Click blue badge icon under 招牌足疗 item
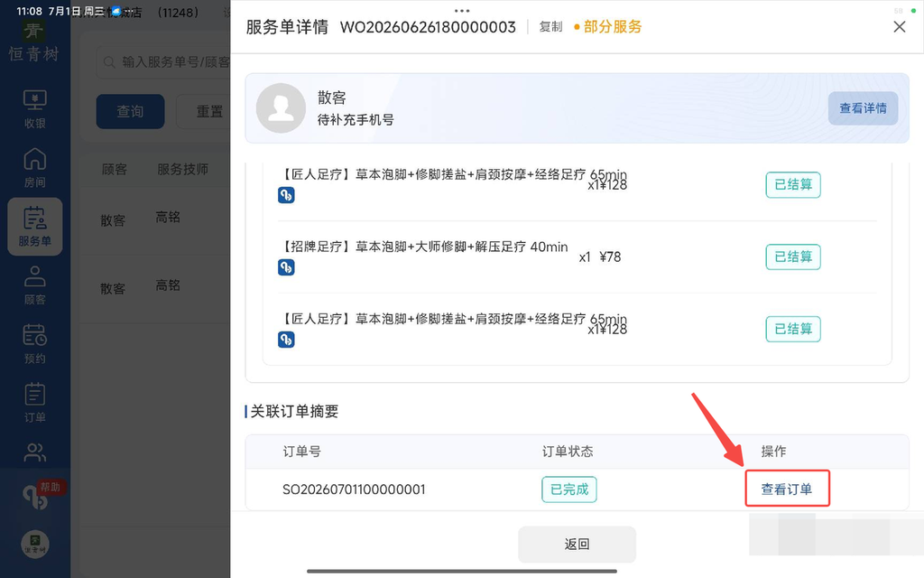The width and height of the screenshot is (924, 578). coord(286,267)
